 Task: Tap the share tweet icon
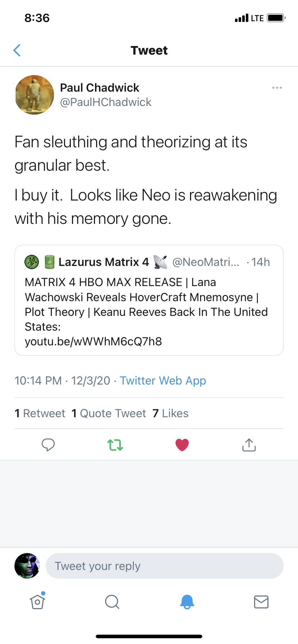point(249,445)
